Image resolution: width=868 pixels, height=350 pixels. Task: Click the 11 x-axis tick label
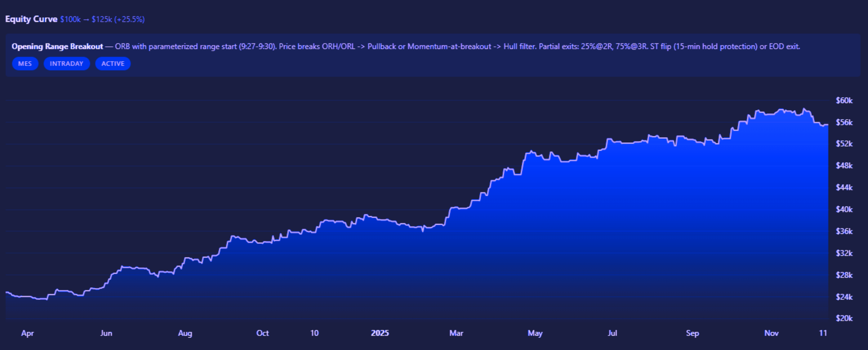coord(823,333)
